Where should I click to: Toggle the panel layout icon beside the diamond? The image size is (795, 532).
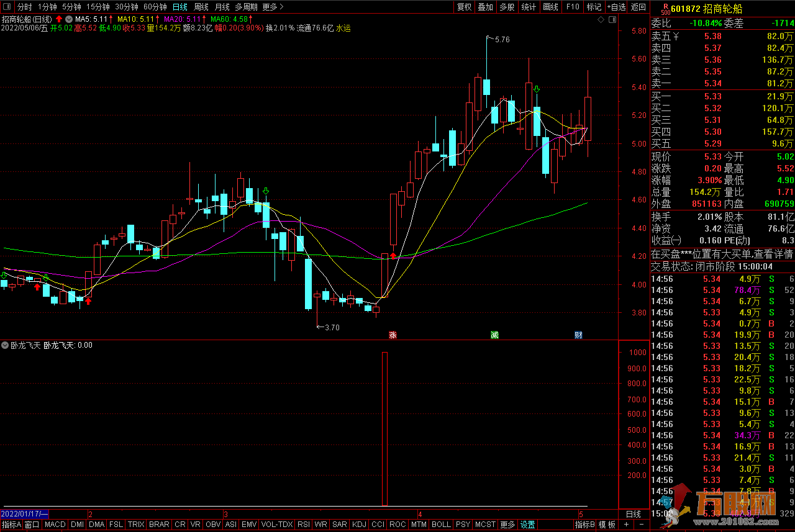tap(612, 20)
